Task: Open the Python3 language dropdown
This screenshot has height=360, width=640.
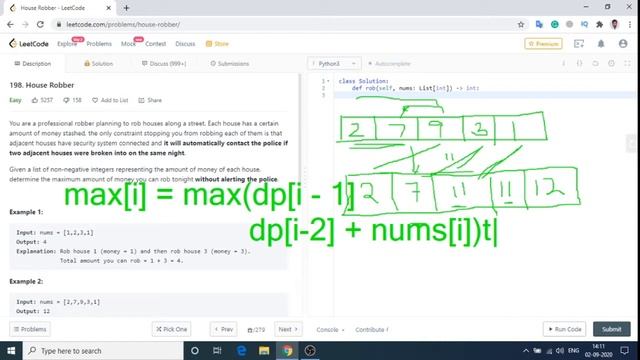Action: 334,64
